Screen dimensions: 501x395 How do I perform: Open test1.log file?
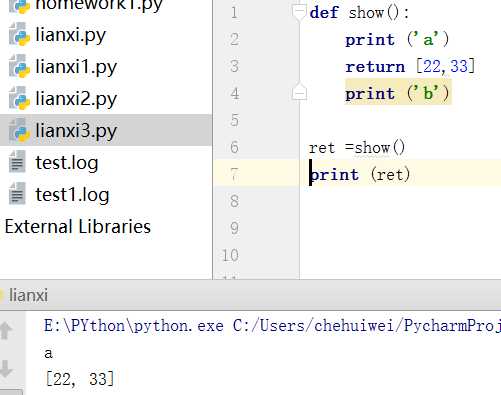pos(72,194)
